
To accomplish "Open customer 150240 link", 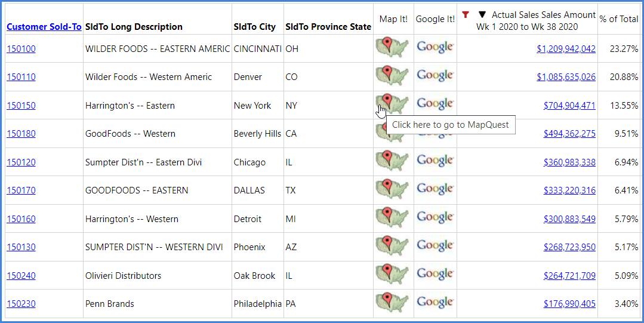I will pos(21,275).
